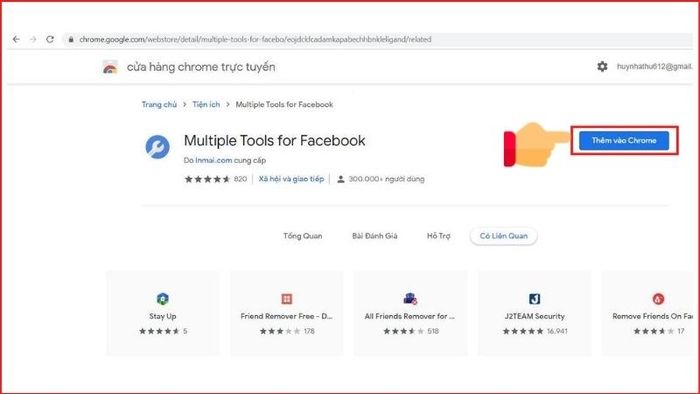Open the Tiện ích breadcrumb link
Screen dimensions: 700x394
[x=206, y=104]
